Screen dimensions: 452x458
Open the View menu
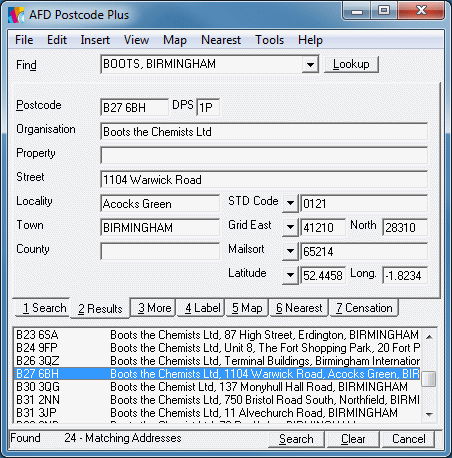pyautogui.click(x=136, y=40)
